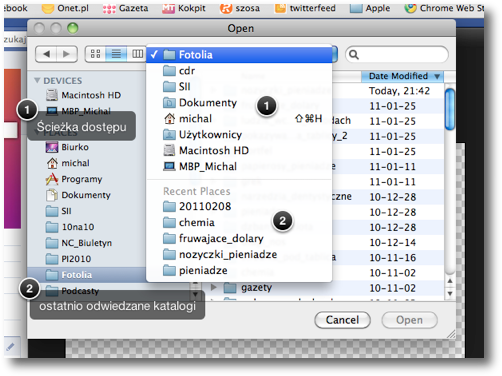Image resolution: width=502 pixels, height=376 pixels.
Task: Open twitterfeed bookmark in browser bar
Action: [305, 8]
